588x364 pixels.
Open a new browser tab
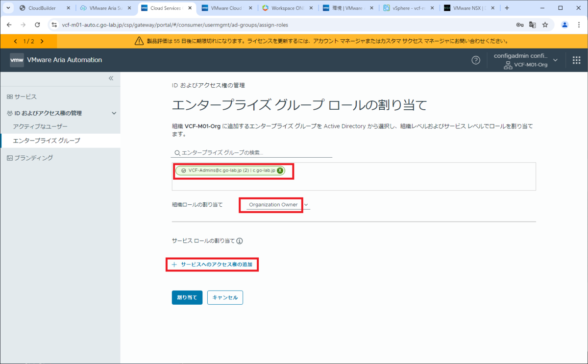pos(507,8)
